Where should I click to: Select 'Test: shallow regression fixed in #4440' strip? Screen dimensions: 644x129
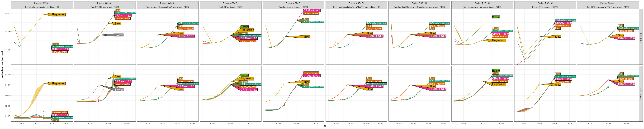click(x=42, y=7)
